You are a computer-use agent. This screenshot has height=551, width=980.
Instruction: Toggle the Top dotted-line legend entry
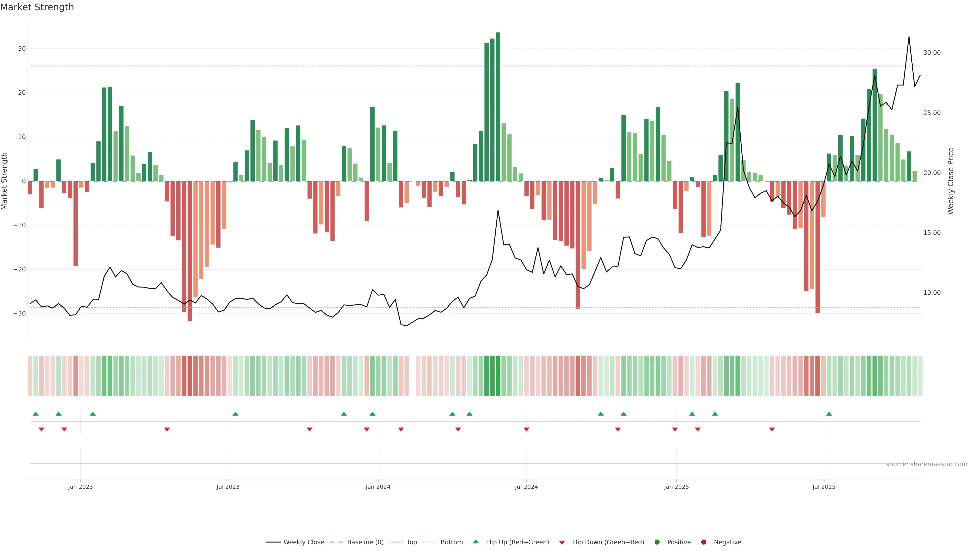[x=412, y=542]
